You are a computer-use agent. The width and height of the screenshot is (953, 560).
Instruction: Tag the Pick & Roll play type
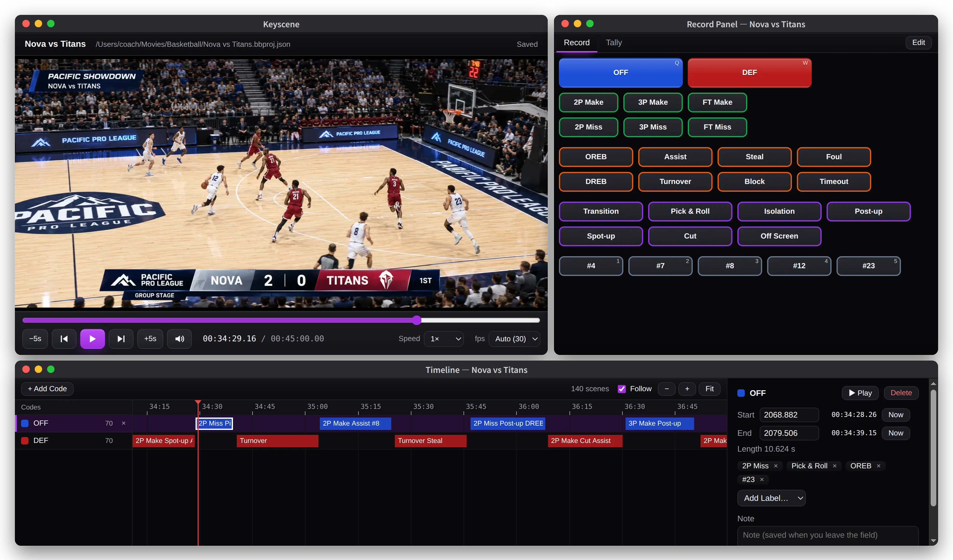point(690,211)
